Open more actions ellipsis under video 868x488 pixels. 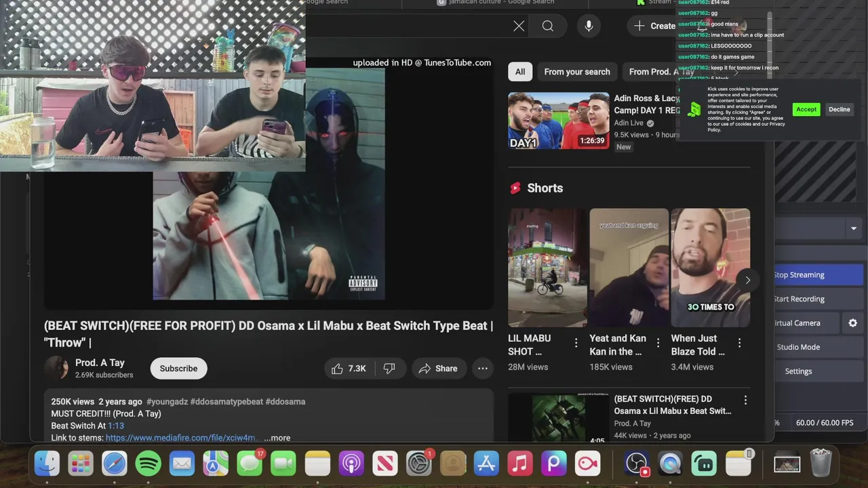click(483, 369)
